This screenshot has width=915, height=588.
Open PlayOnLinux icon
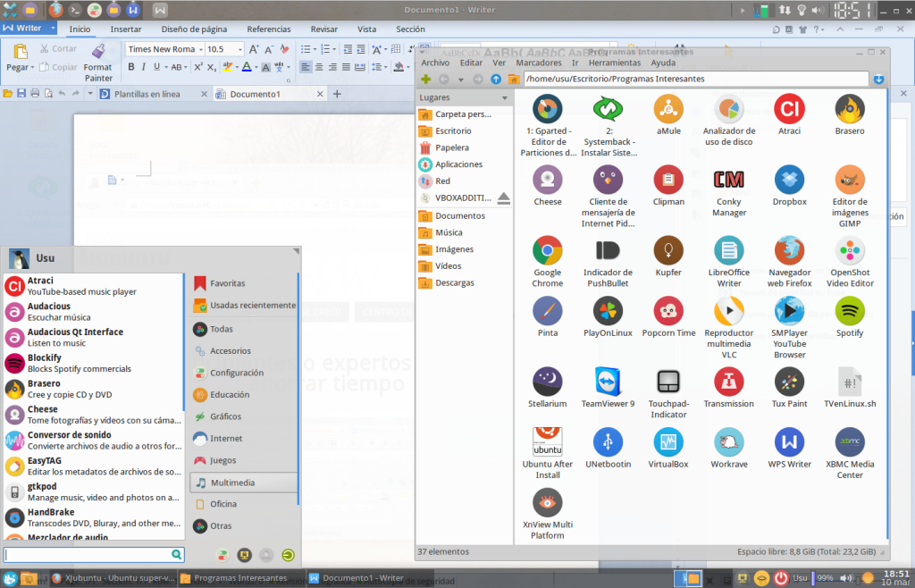pyautogui.click(x=608, y=311)
